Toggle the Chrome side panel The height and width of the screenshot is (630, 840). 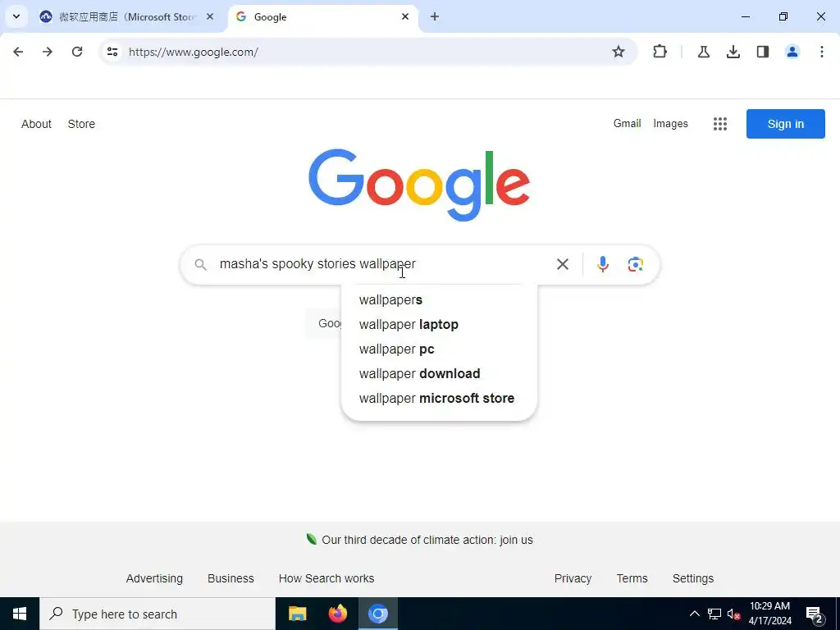click(763, 52)
